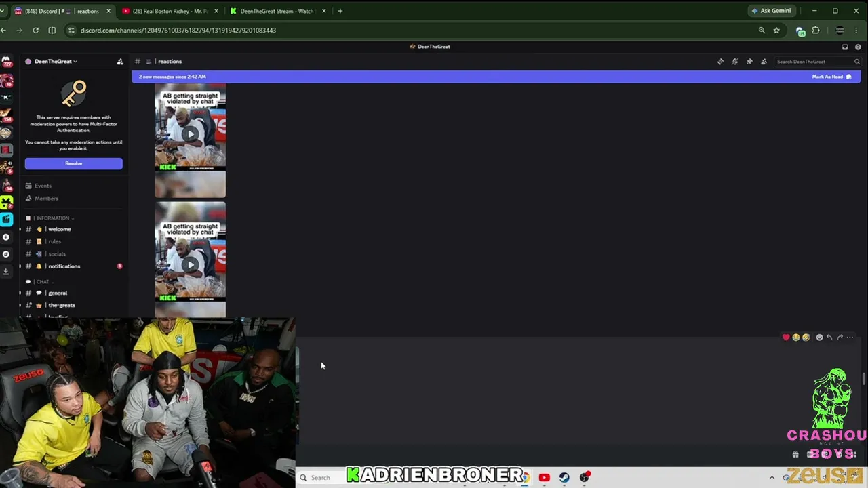Click the Ask Gemini button
This screenshot has width=868, height=488.
[771, 11]
